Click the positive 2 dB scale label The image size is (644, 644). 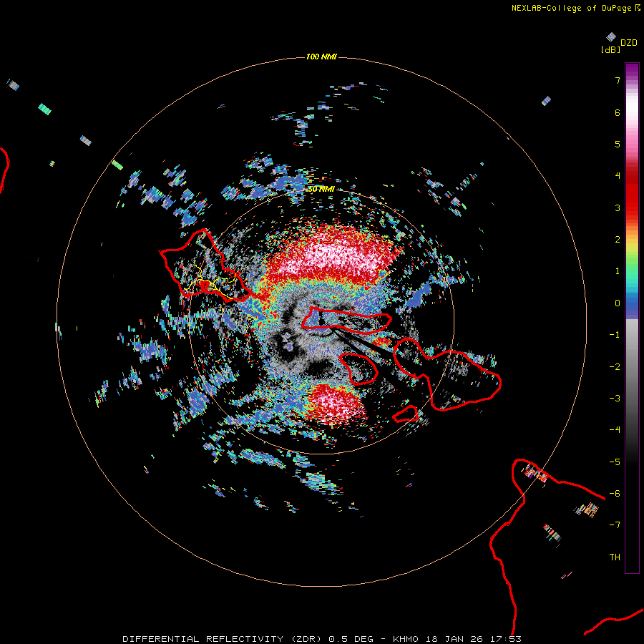tap(618, 240)
